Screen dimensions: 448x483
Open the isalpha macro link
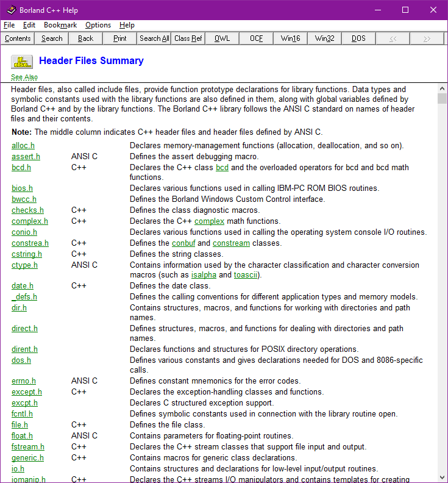pyautogui.click(x=203, y=275)
